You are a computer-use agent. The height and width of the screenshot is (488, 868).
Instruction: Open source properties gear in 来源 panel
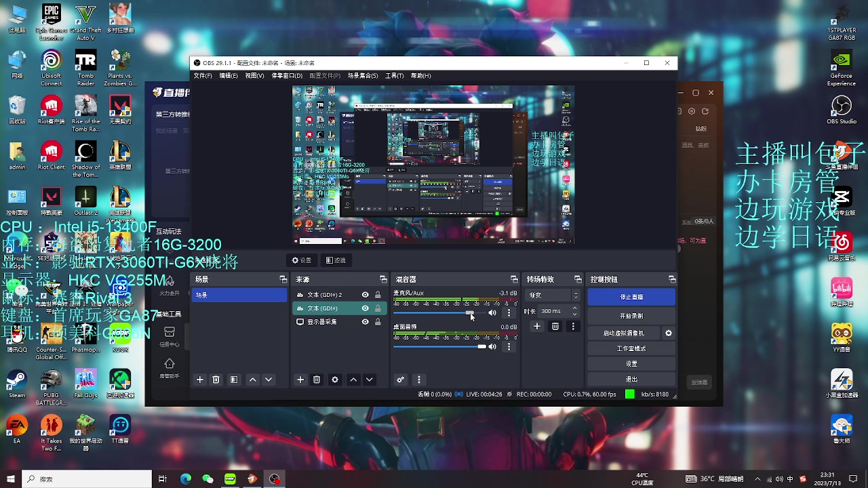pos(335,380)
